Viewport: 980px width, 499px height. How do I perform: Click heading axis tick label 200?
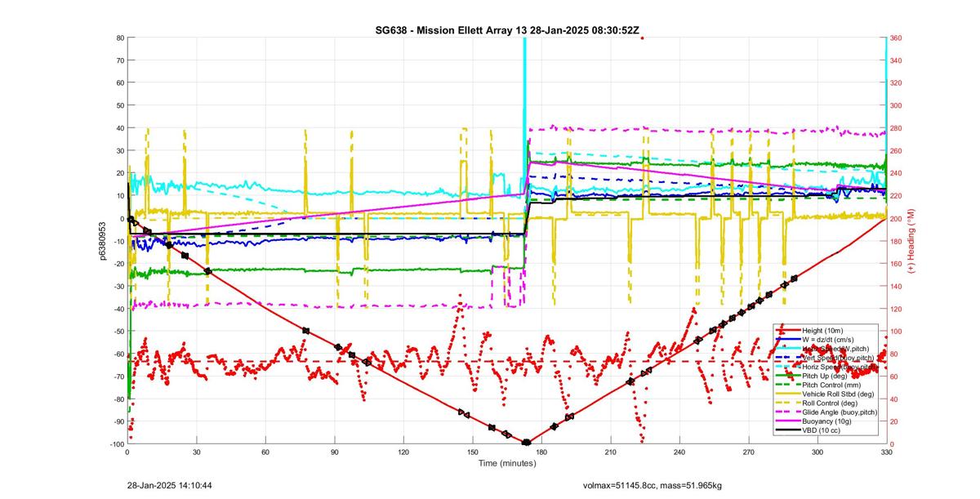click(898, 219)
